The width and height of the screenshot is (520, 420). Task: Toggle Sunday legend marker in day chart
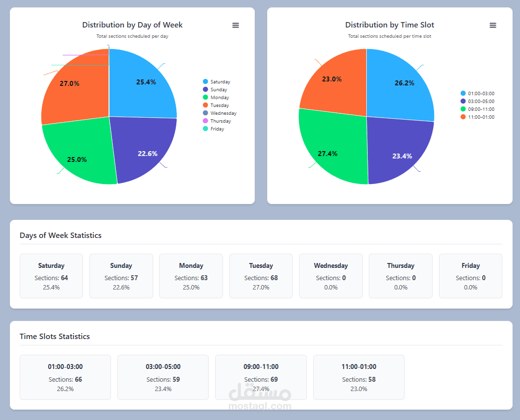click(205, 89)
